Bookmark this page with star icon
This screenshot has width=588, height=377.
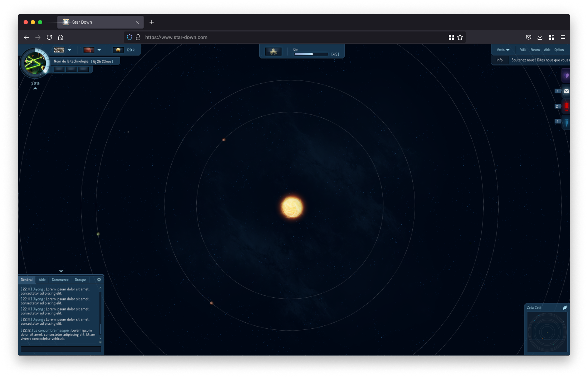click(x=460, y=37)
